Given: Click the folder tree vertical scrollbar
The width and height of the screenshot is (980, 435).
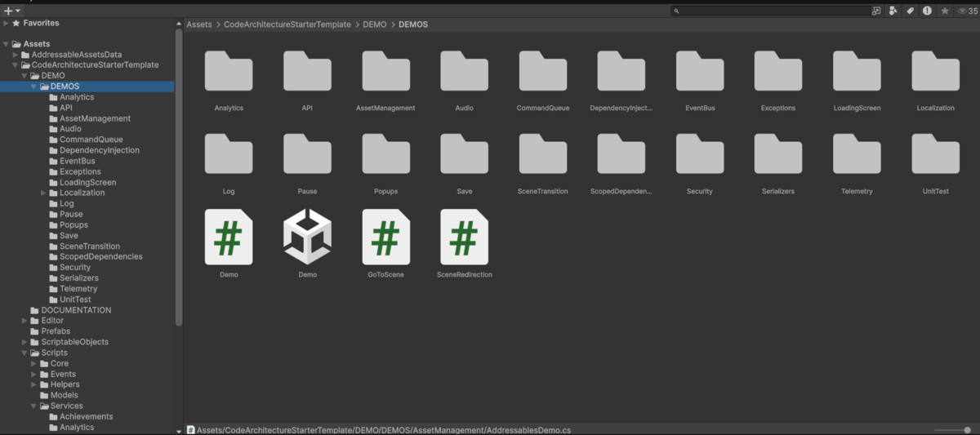Looking at the screenshot, I should pos(179,175).
